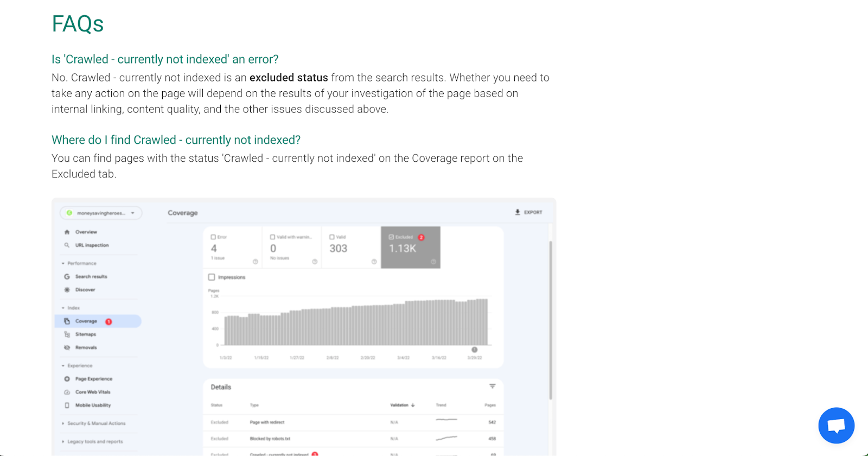Click the Page Experience icon
Image resolution: width=868 pixels, height=456 pixels.
[67, 379]
